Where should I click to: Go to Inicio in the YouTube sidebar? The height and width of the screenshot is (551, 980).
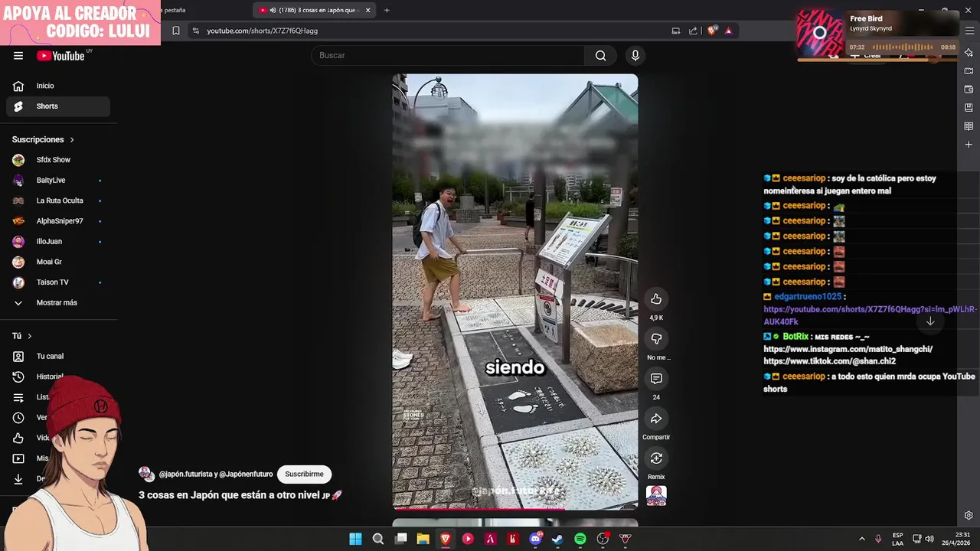(57, 86)
